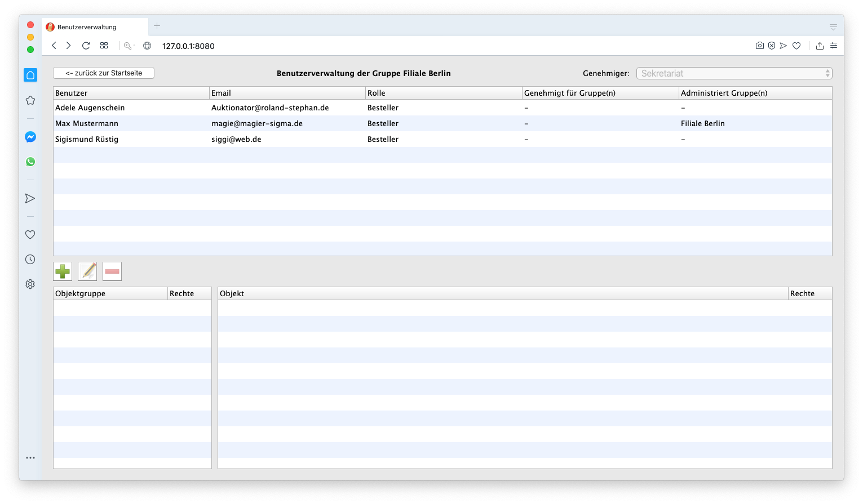
Task: Click the pencil edit user icon
Action: pos(87,271)
